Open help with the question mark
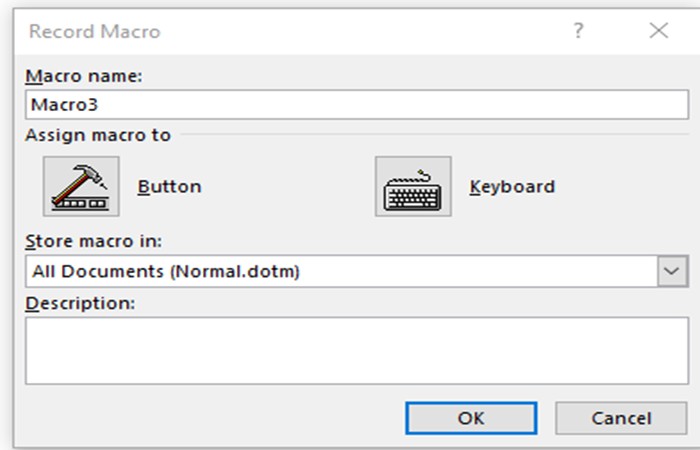 click(x=578, y=31)
